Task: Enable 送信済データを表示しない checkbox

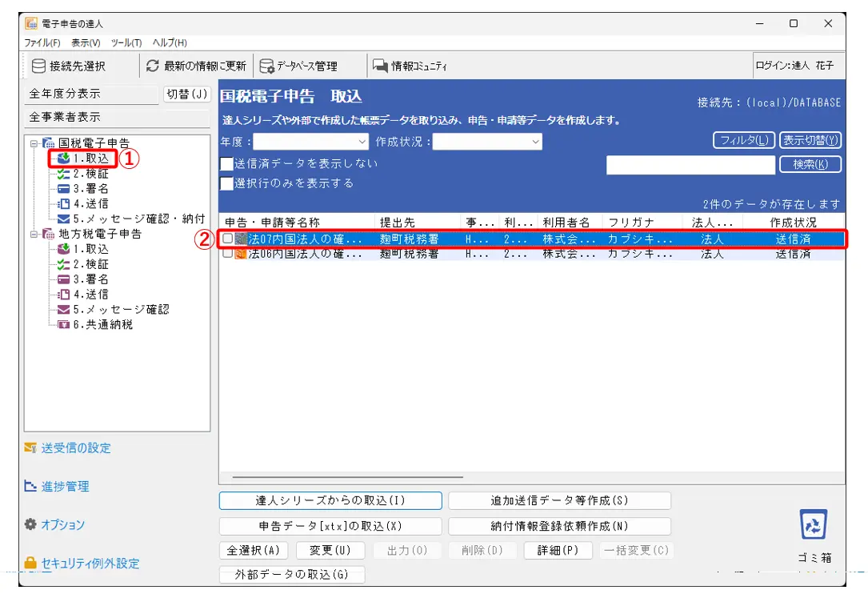Action: click(x=227, y=163)
